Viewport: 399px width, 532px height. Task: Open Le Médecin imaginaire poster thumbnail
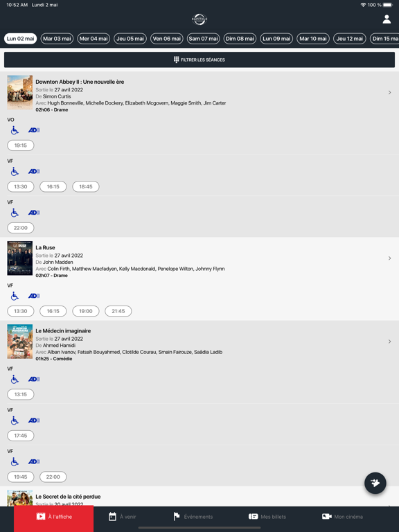coord(20,342)
